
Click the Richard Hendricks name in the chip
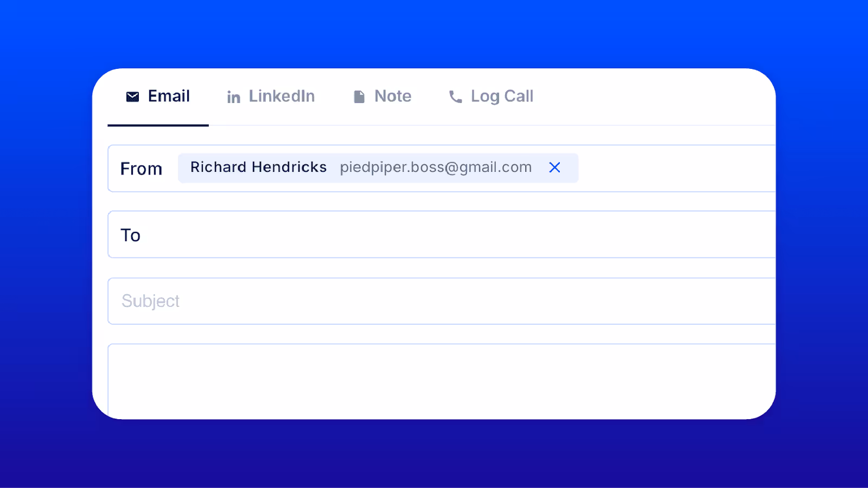258,167
